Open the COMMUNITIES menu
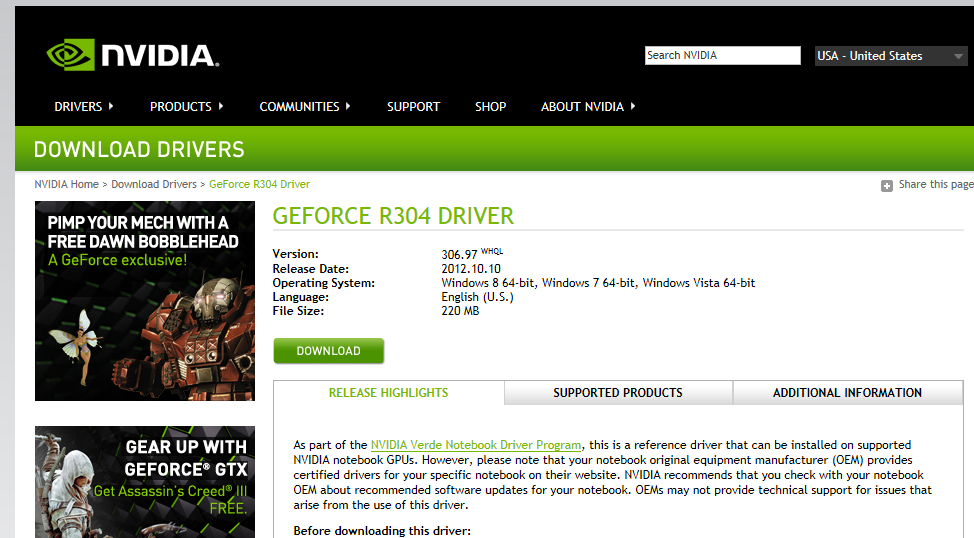The image size is (974, 538). (x=299, y=107)
